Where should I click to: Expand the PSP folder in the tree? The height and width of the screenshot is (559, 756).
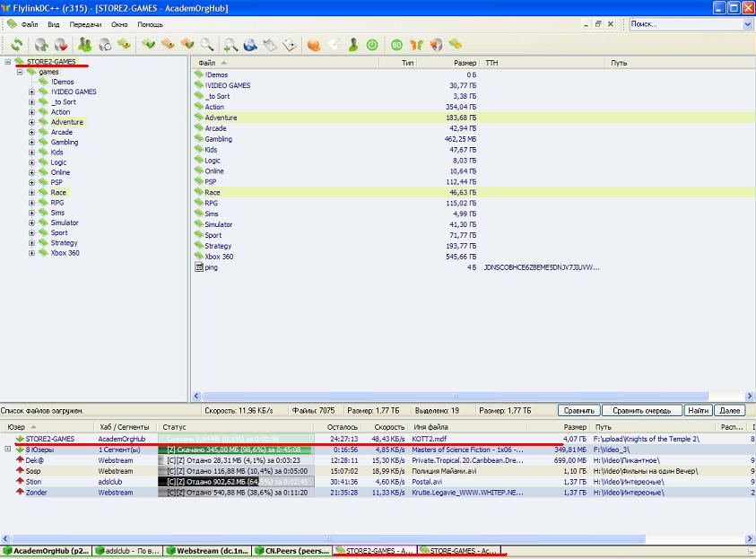(x=31, y=182)
